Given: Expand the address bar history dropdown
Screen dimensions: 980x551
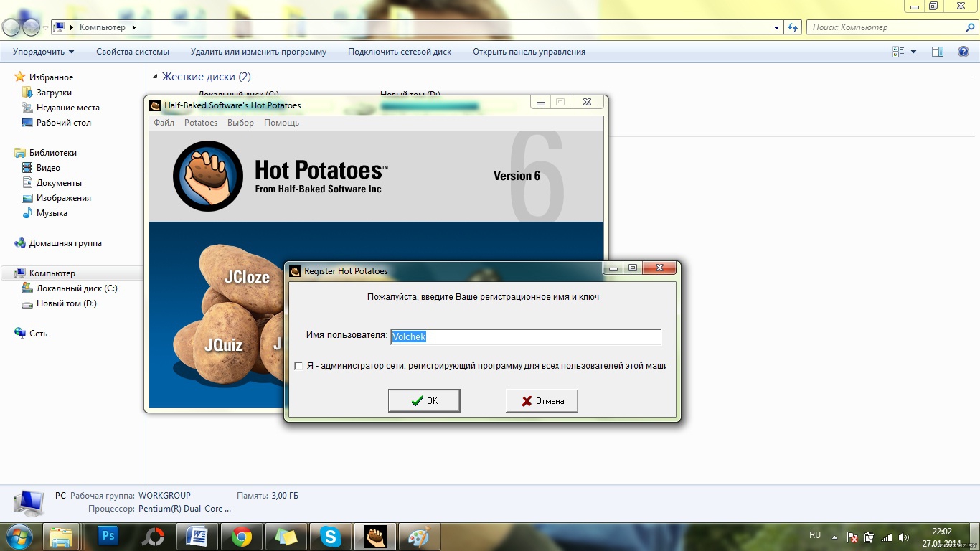Looking at the screenshot, I should pos(777,27).
